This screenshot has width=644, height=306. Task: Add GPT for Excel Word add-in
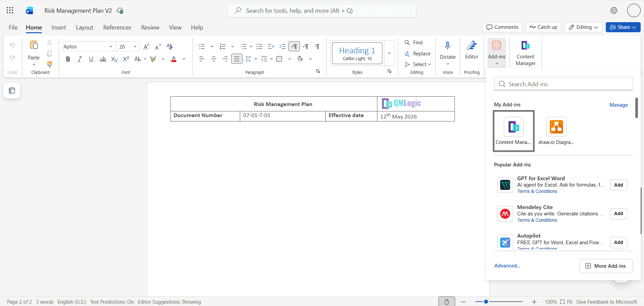[619, 185]
